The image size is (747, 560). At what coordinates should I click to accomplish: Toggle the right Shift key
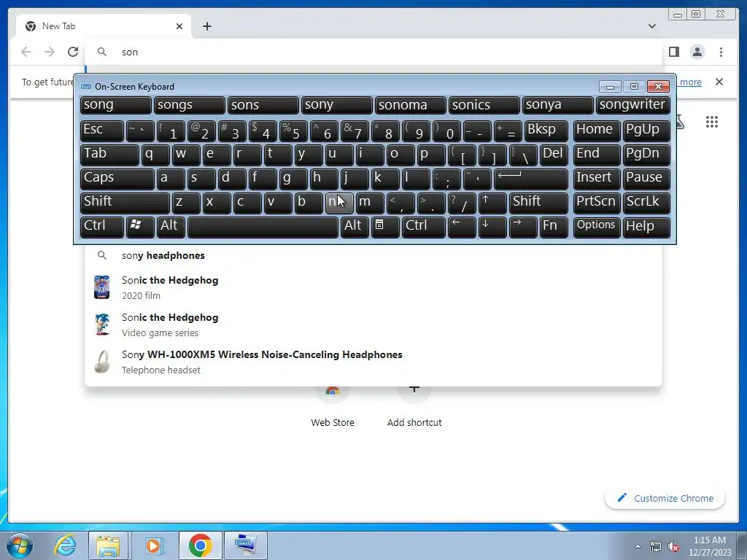[x=538, y=203]
